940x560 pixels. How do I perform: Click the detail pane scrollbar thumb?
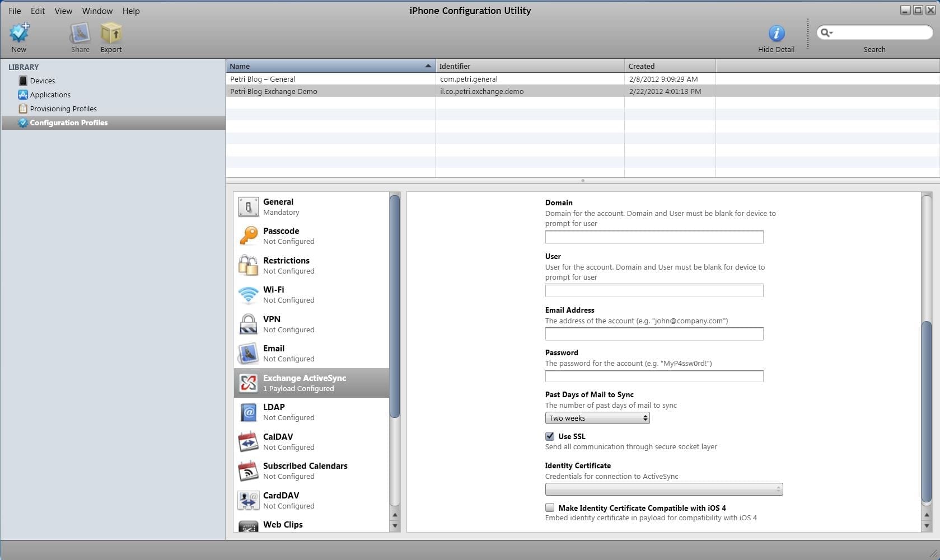pyautogui.click(x=927, y=412)
